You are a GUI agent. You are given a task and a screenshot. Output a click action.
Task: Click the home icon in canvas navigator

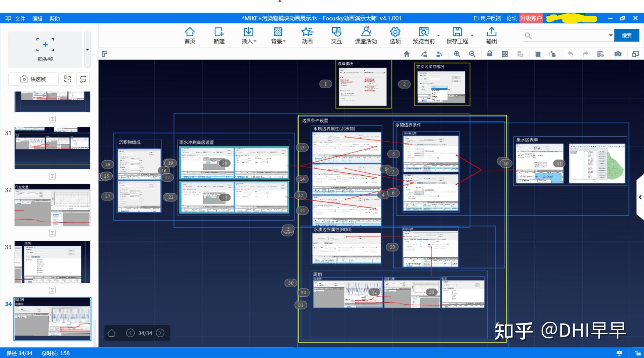point(112,333)
